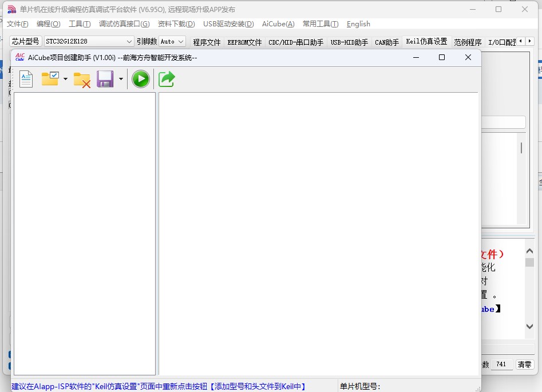Switch to the USB-HID助手 tab
Image resolution: width=542 pixels, height=392 pixels.
click(349, 42)
